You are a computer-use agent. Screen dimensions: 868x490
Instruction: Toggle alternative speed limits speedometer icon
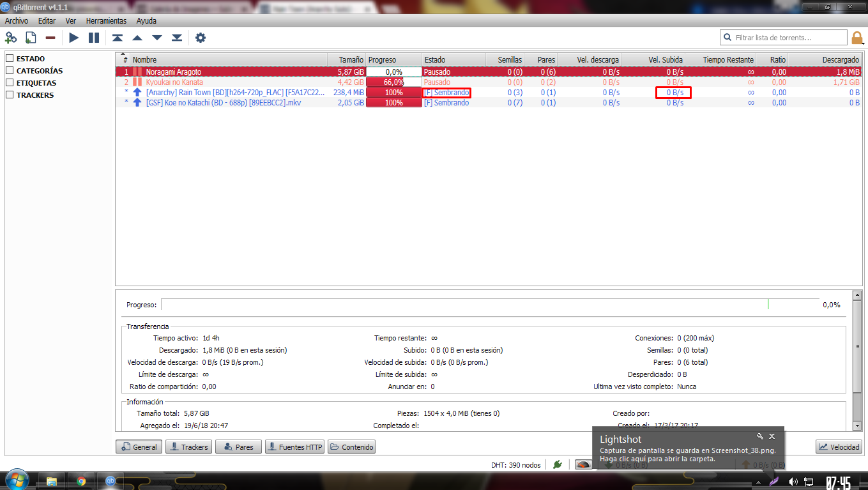(x=583, y=464)
